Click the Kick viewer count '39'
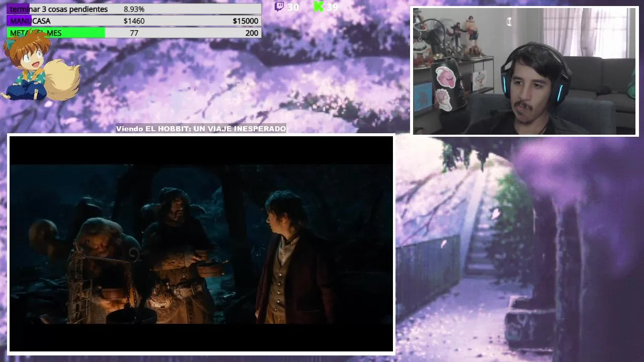The width and height of the screenshot is (644, 362). 332,7
